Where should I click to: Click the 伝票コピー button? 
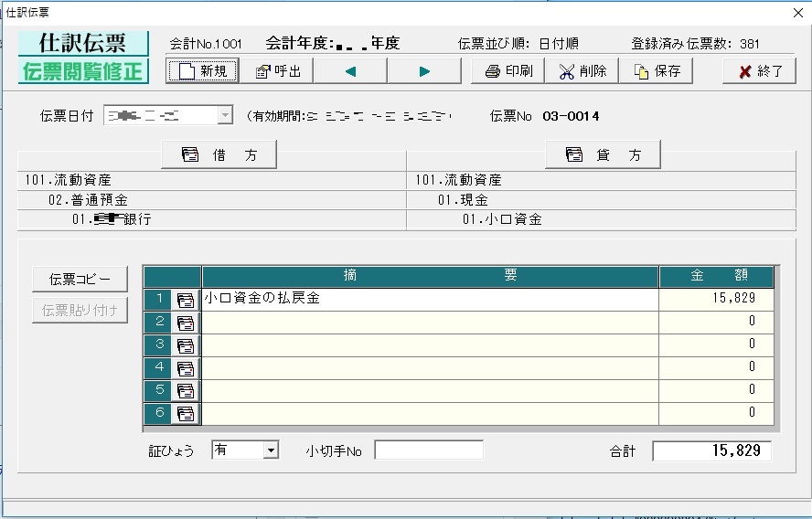(80, 279)
